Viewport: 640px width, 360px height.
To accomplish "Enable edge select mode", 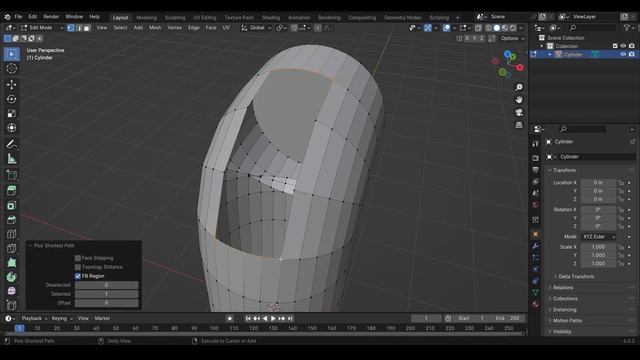I will 79,28.
